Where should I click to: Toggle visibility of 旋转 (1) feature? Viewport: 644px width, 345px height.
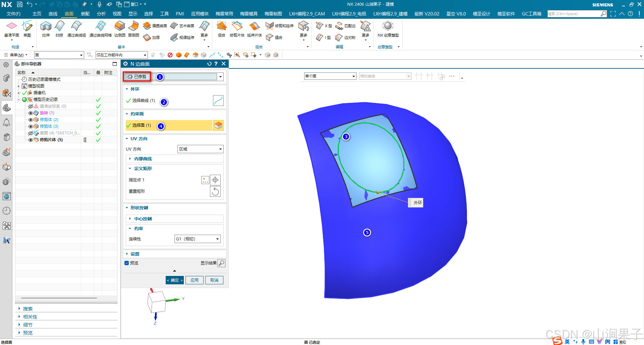(x=31, y=113)
